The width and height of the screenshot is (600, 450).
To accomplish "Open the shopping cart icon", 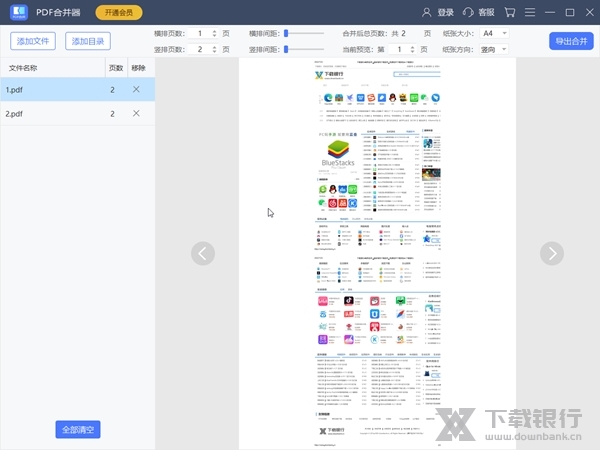I will 509,12.
